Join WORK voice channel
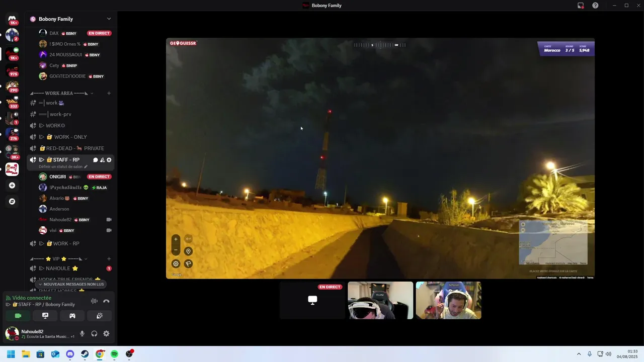This screenshot has height=362, width=644. (70, 126)
